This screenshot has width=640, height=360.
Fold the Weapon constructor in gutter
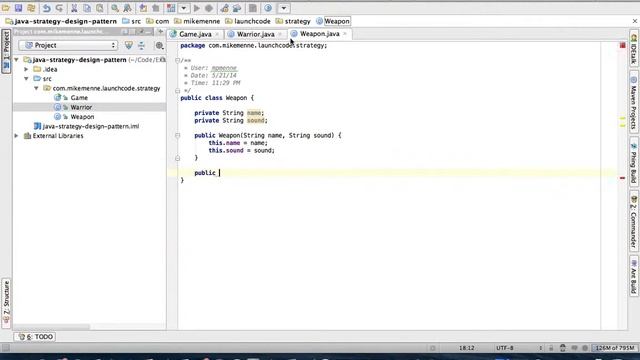[x=178, y=136]
